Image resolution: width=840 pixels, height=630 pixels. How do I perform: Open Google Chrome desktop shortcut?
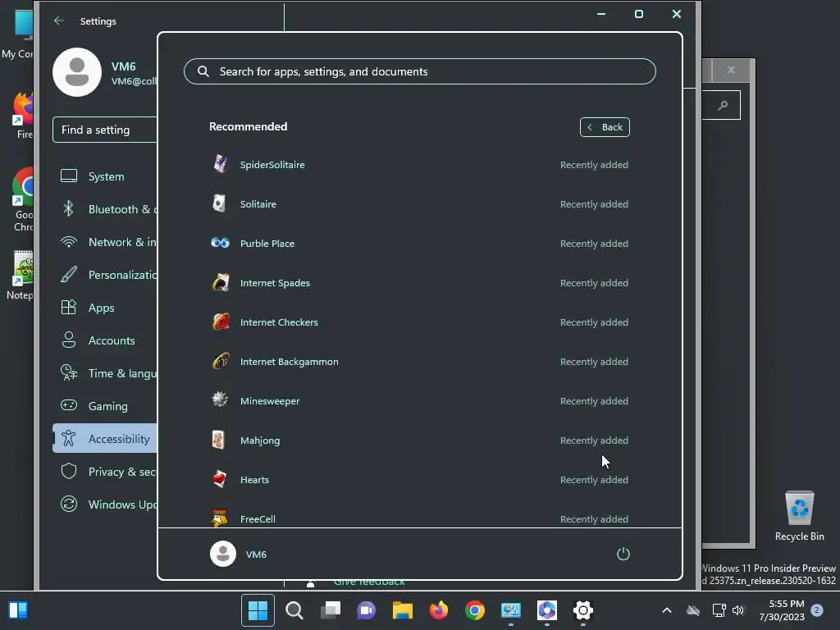point(24,199)
